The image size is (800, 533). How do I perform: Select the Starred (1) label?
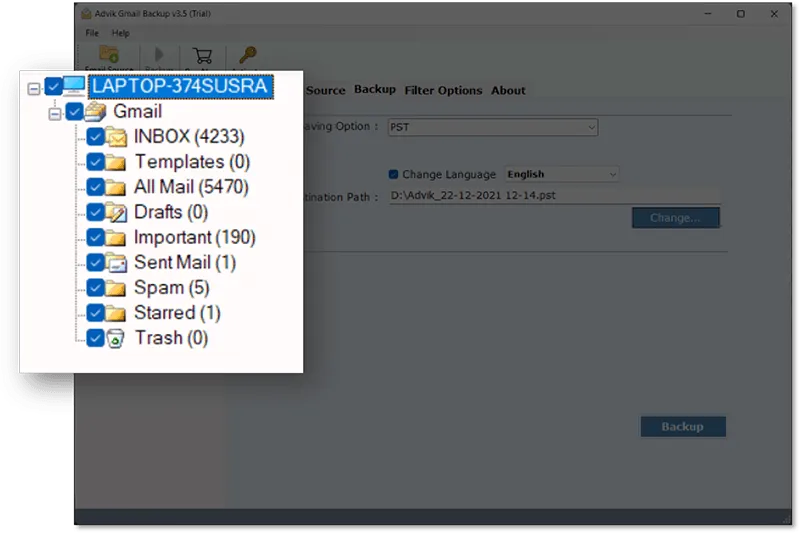tap(177, 313)
